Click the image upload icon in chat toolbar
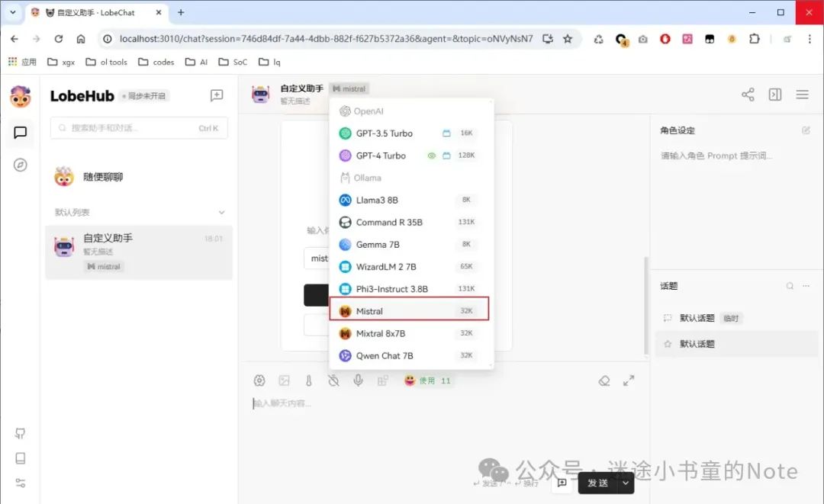The image size is (824, 504). pyautogui.click(x=285, y=380)
